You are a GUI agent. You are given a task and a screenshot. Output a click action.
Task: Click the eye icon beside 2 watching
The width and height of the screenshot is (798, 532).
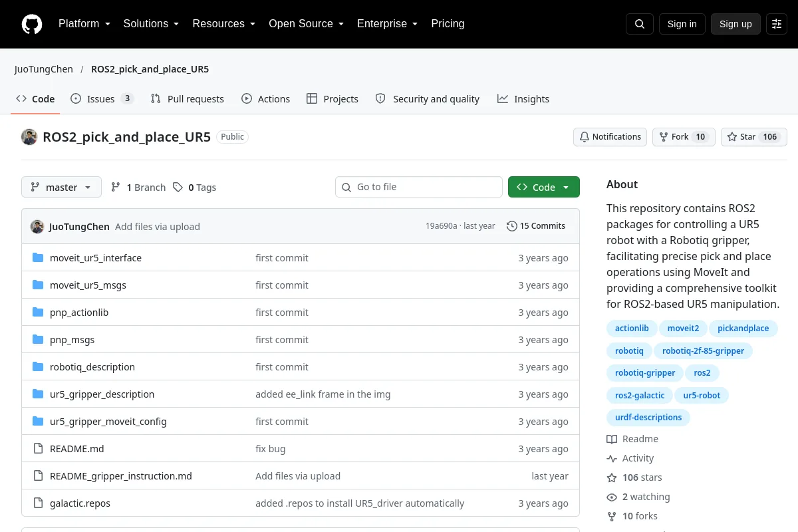pyautogui.click(x=612, y=497)
